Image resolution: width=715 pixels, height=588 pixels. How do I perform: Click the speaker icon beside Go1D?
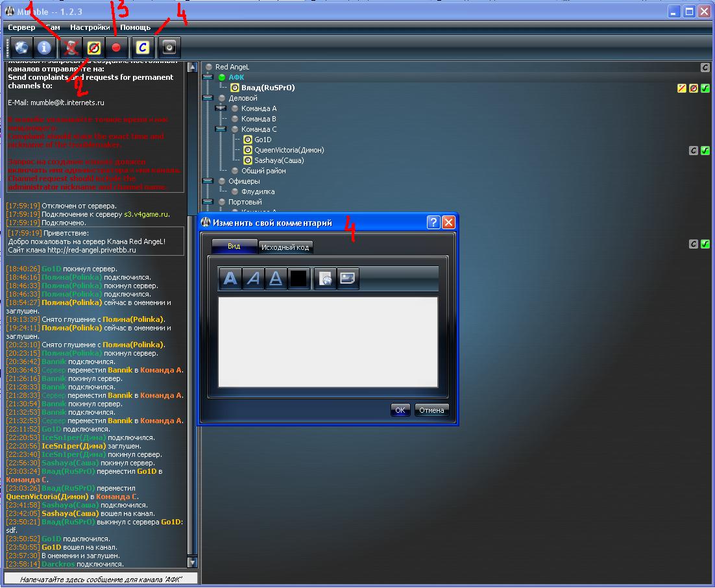click(x=248, y=140)
